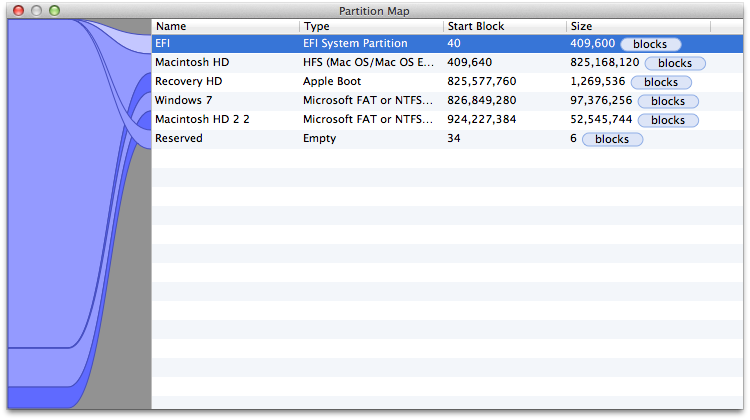Click the size value 52,545,744

click(x=601, y=119)
